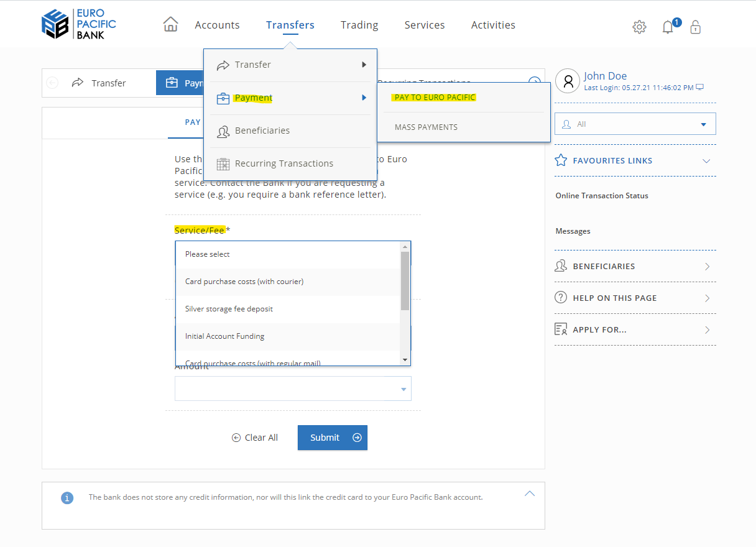The height and width of the screenshot is (547, 756).
Task: Click the Submit button
Action: pyautogui.click(x=333, y=438)
